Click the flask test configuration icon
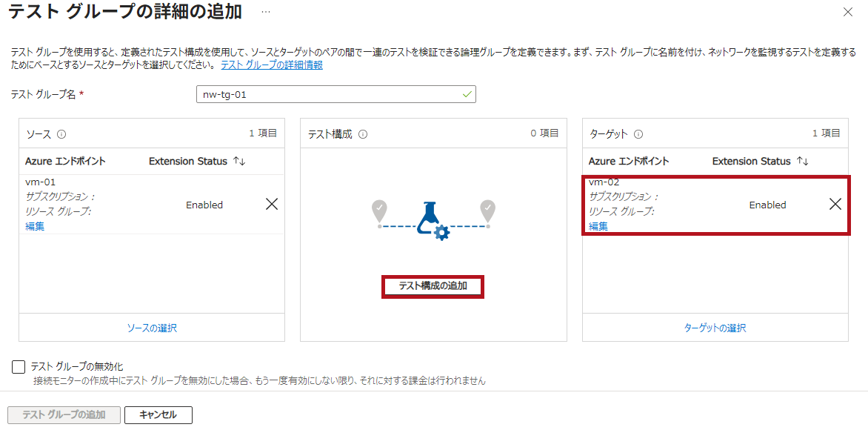 coord(433,220)
